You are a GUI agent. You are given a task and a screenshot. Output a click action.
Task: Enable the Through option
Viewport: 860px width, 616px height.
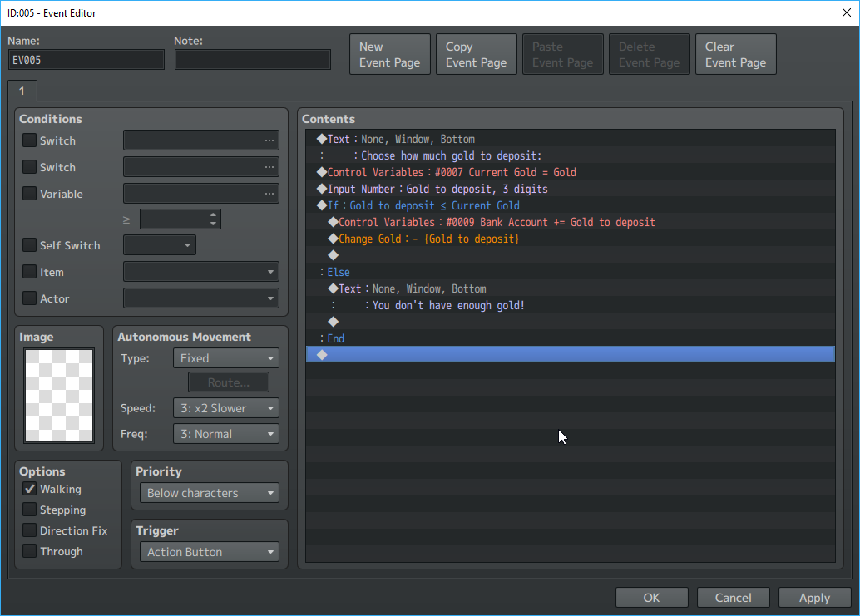click(30, 551)
